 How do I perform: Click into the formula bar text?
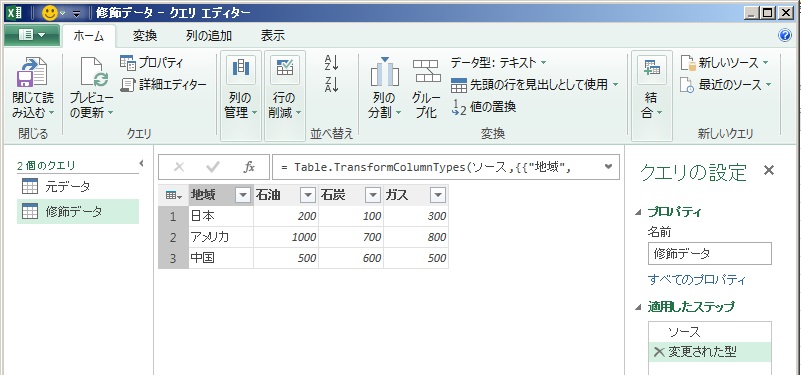coord(425,167)
